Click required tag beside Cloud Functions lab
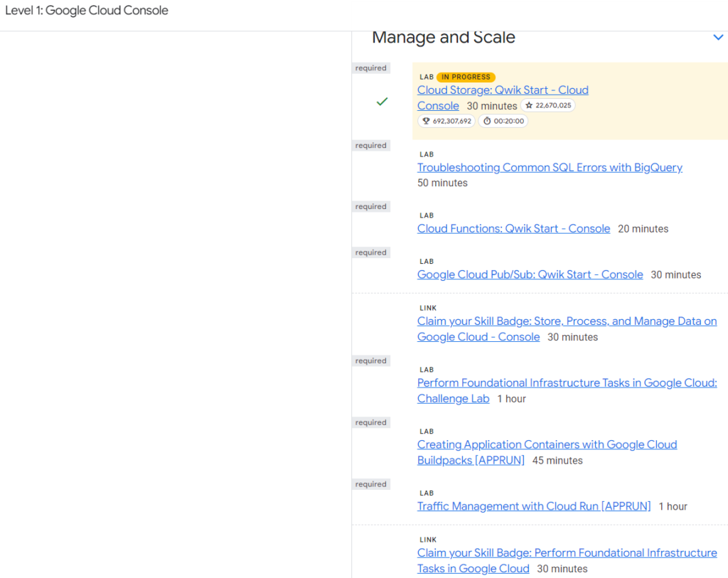728x578 pixels. tap(371, 207)
